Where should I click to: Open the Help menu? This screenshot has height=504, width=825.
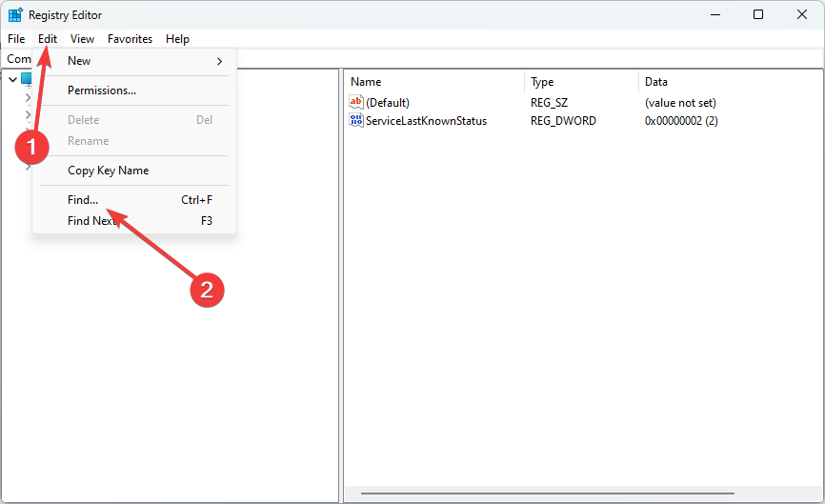pos(177,39)
